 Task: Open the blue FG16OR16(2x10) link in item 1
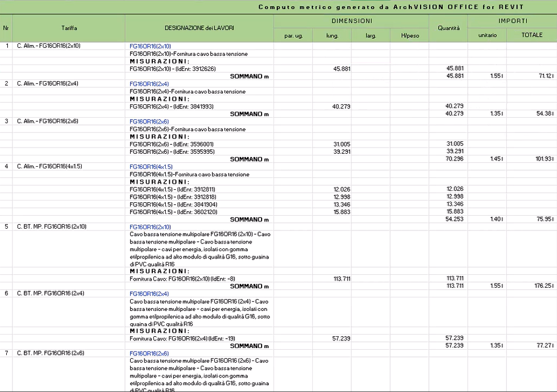(151, 46)
